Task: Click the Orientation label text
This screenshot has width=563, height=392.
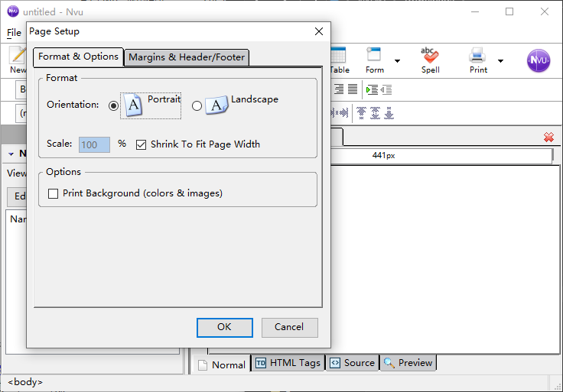Action: [73, 105]
